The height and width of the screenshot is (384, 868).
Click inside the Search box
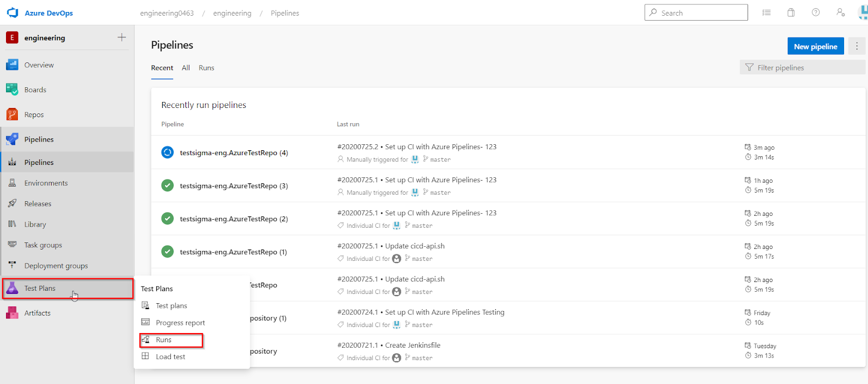click(x=696, y=12)
